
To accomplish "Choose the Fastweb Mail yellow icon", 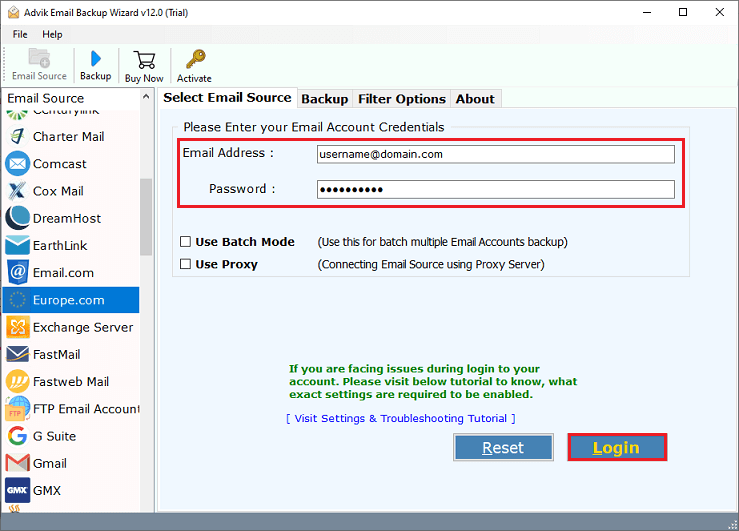I will click(17, 382).
